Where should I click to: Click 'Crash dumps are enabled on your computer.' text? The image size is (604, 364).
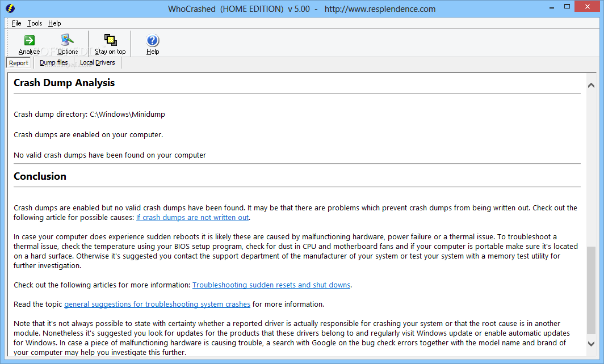(x=88, y=135)
